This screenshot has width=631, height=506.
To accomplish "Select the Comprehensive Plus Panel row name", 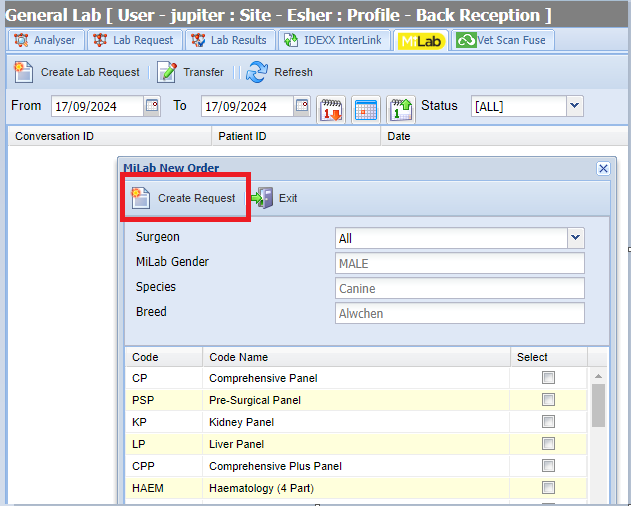I will tap(275, 466).
